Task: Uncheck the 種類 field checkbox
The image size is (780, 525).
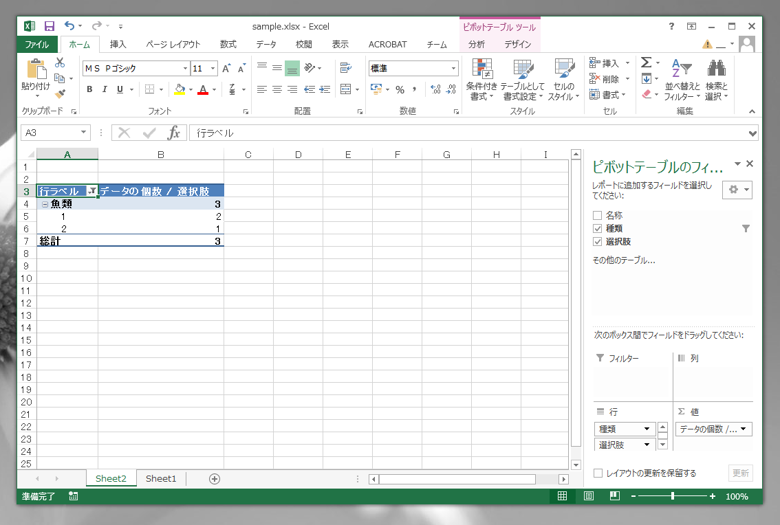Action: 597,228
